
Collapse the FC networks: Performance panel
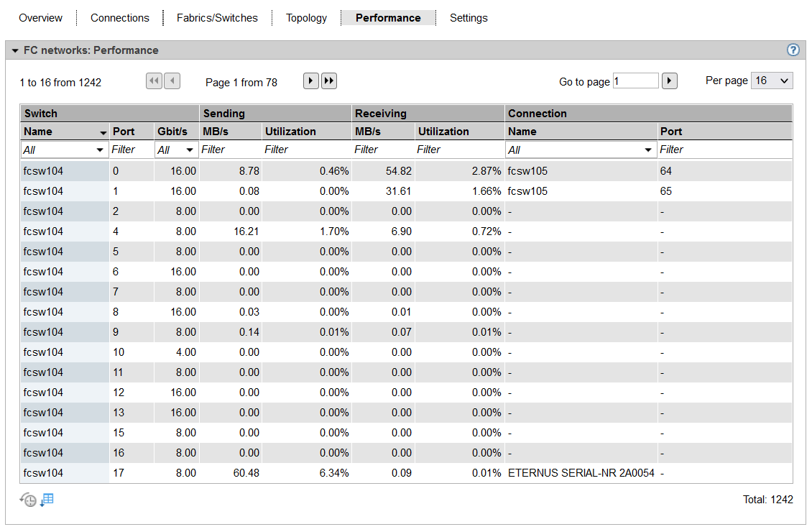(x=15, y=50)
